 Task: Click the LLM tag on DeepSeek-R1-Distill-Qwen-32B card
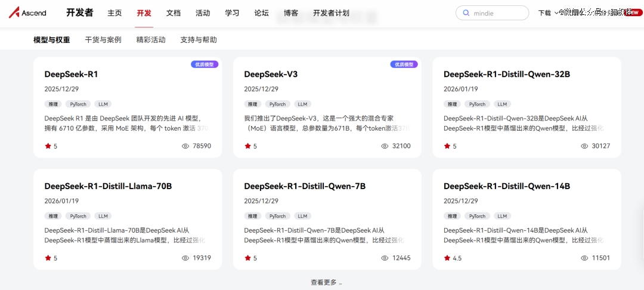coord(502,104)
